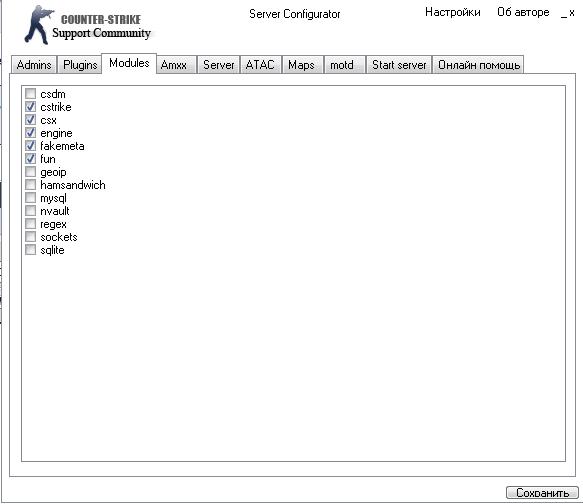Viewport: 583px width, 504px height.
Task: Untick the engine module
Action: pos(30,133)
